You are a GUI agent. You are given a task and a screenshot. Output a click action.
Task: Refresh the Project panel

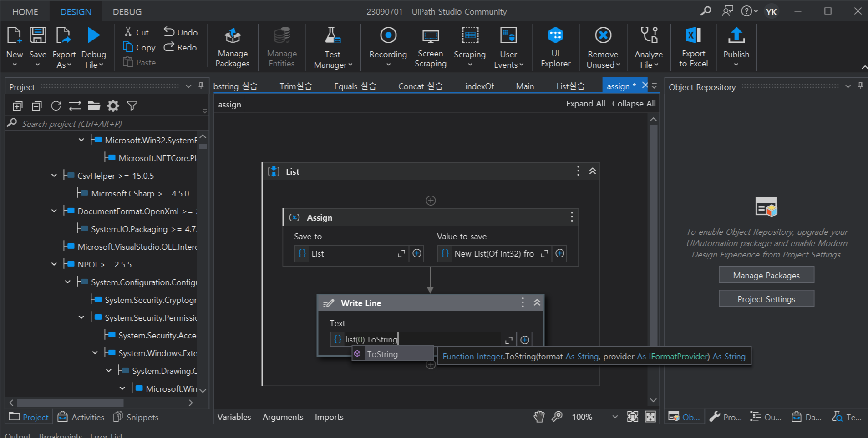coord(56,106)
